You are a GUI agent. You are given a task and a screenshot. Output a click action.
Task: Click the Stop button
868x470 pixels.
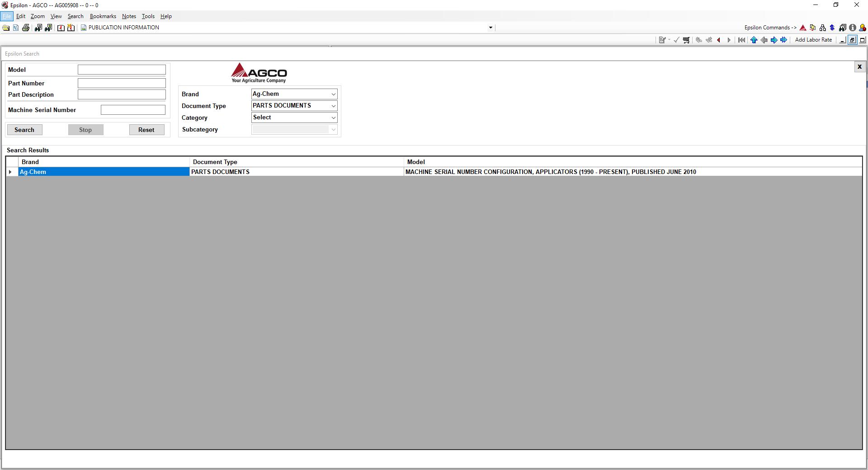[x=85, y=130]
